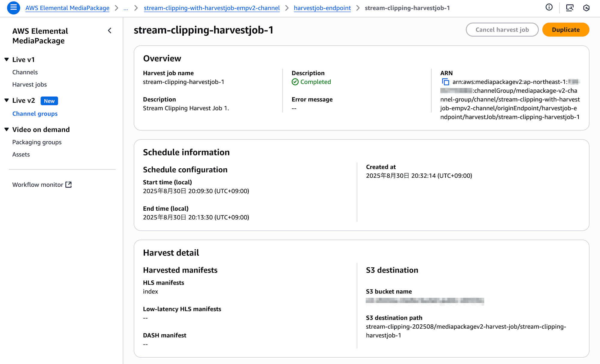Click the description 'Stream Clipping Harvest Job 1.'
The width and height of the screenshot is (600, 364).
[186, 108]
